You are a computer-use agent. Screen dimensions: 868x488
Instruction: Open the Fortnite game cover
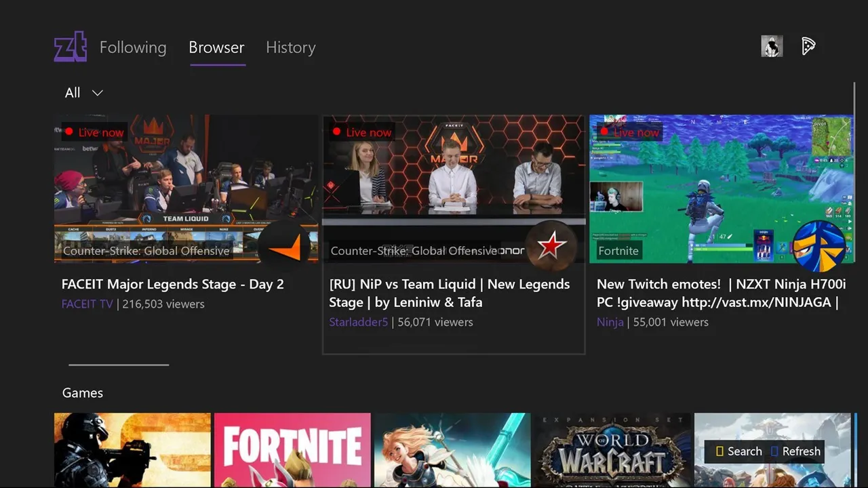point(292,451)
